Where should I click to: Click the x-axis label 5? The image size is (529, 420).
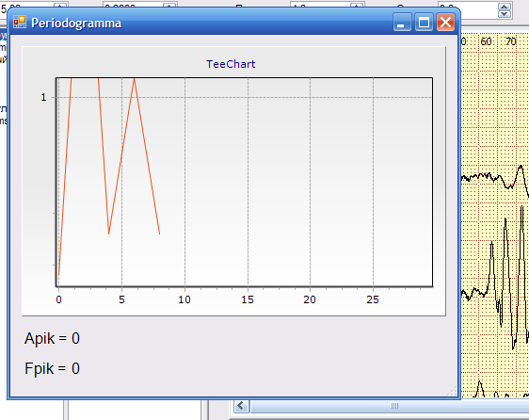(121, 299)
